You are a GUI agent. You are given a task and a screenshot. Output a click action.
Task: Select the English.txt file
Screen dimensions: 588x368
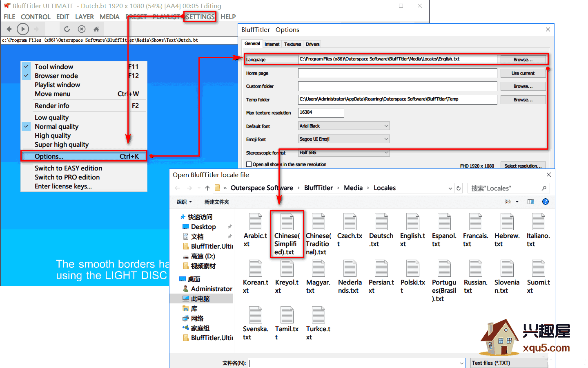[412, 230]
